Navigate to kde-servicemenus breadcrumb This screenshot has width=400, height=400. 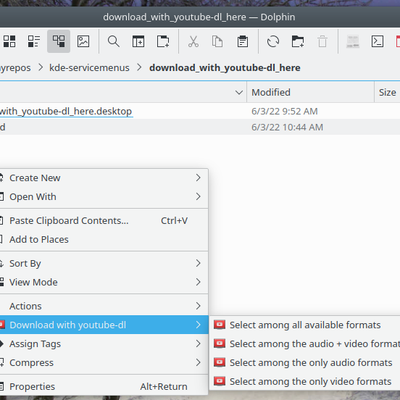point(89,68)
